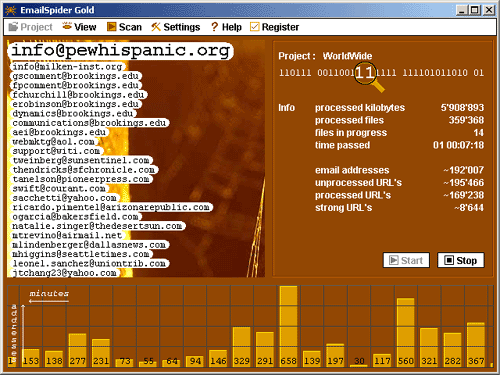Viewport: 500px width, 375px height.
Task: Click the processed URL's count ~169'238
Action: [x=463, y=195]
